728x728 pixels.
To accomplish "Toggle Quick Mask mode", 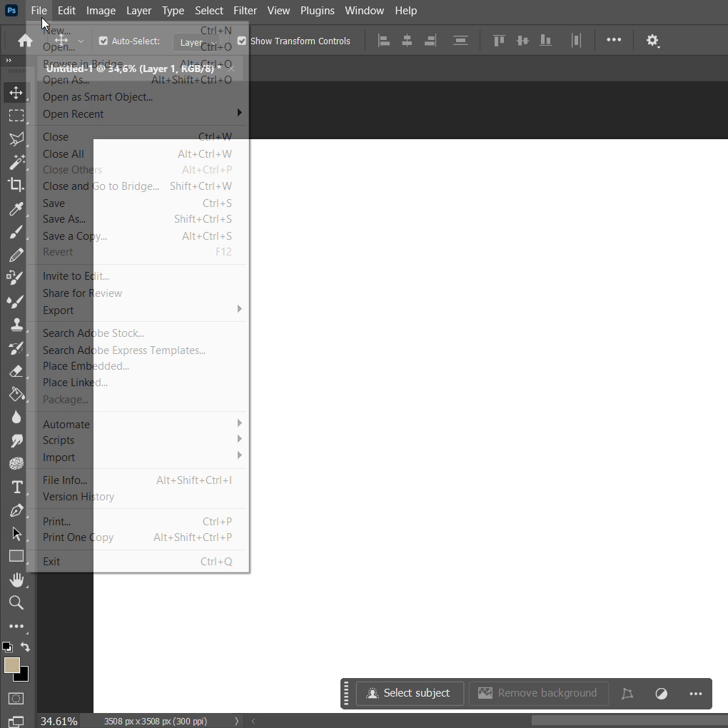I will coord(16,698).
